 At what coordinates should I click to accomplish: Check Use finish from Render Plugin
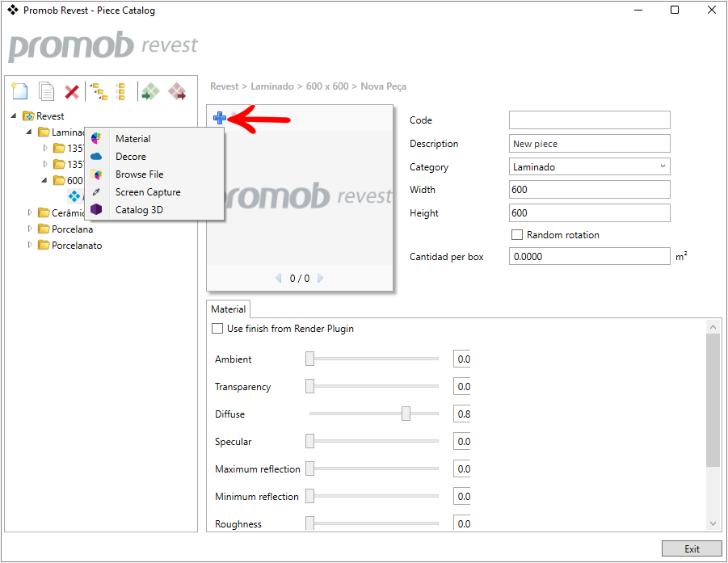(217, 329)
